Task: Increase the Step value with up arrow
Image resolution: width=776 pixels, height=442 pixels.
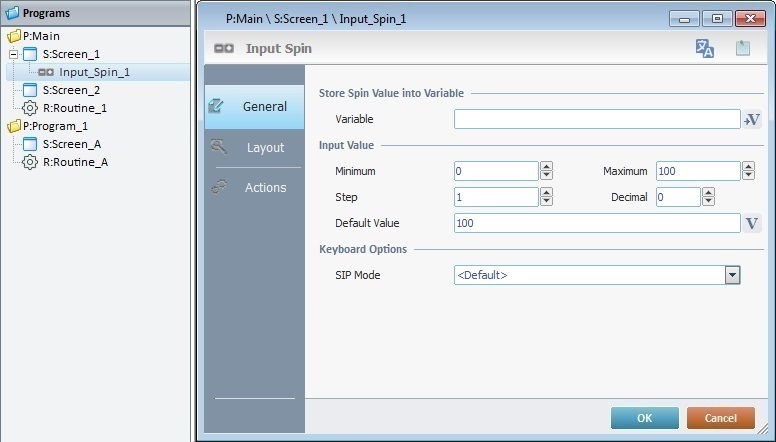Action: [x=546, y=193]
